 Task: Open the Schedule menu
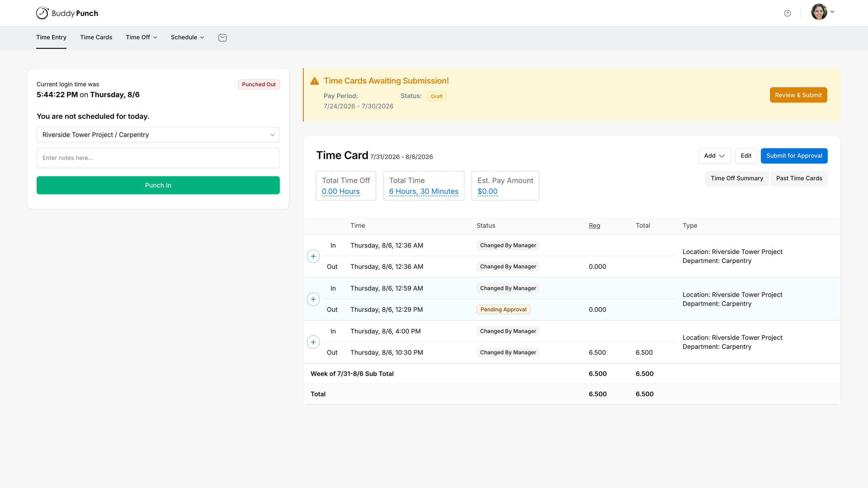point(188,37)
